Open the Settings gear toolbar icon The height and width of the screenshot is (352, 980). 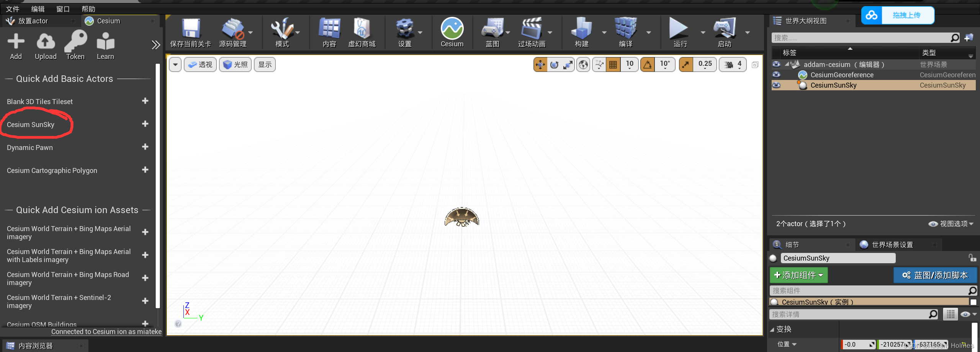click(x=405, y=28)
